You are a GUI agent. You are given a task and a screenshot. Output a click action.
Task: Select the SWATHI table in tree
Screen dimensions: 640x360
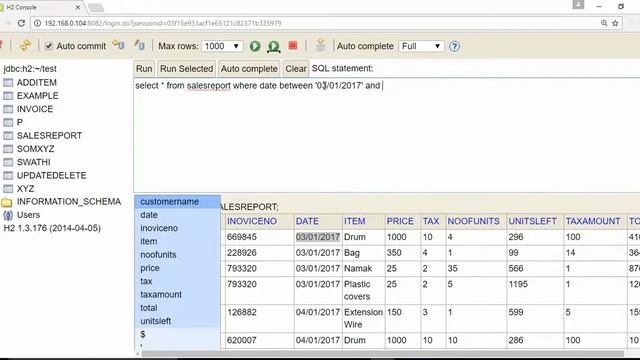33,162
